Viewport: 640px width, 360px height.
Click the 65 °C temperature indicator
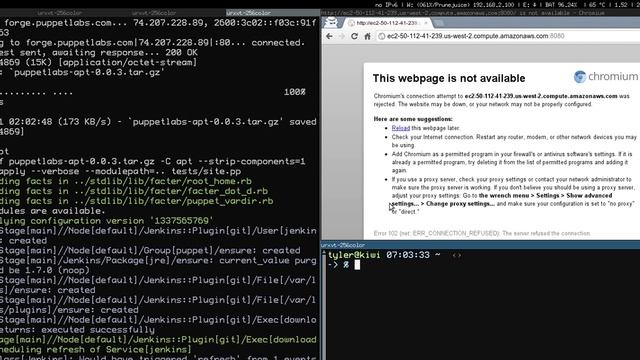[596, 4]
